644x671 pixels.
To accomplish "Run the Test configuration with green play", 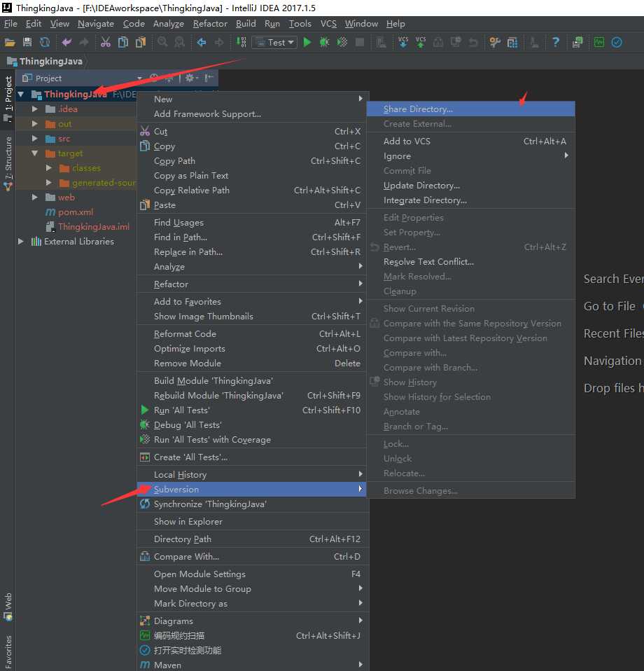I will 307,42.
